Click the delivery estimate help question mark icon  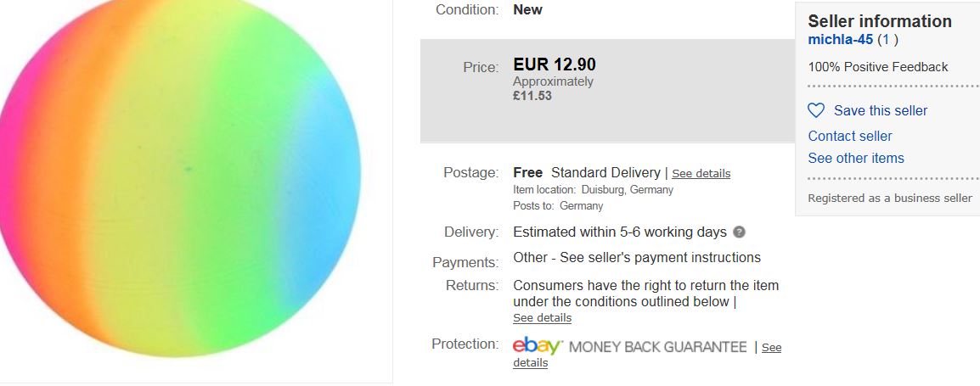pyautogui.click(x=740, y=232)
